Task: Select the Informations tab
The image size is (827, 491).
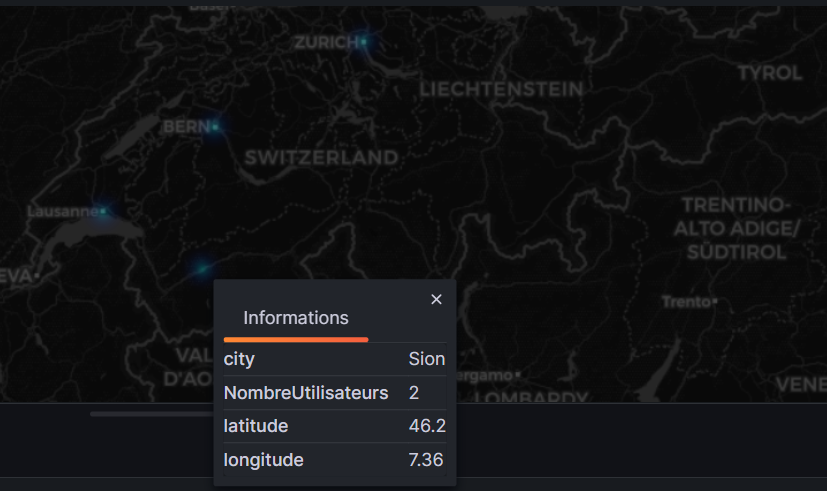Action: (x=296, y=318)
